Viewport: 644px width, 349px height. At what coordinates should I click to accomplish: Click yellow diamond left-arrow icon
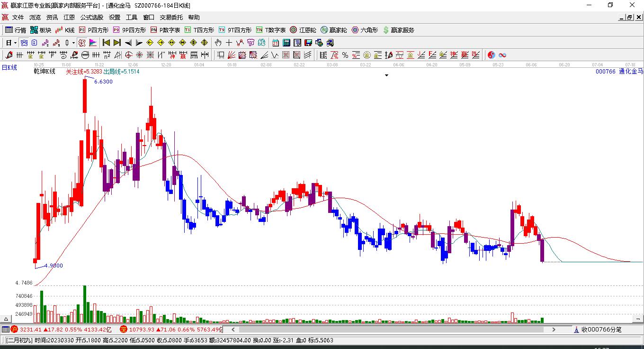click(x=150, y=43)
